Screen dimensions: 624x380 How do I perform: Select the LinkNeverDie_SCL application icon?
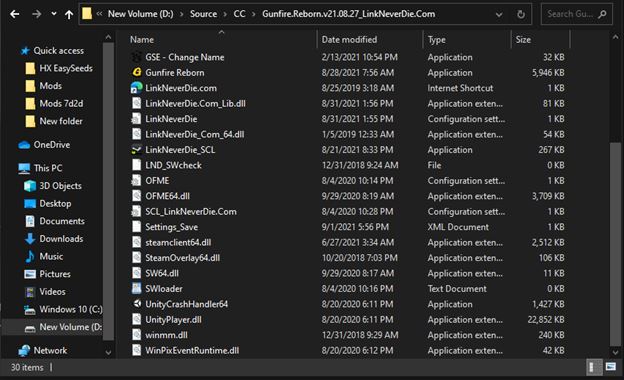(x=136, y=150)
